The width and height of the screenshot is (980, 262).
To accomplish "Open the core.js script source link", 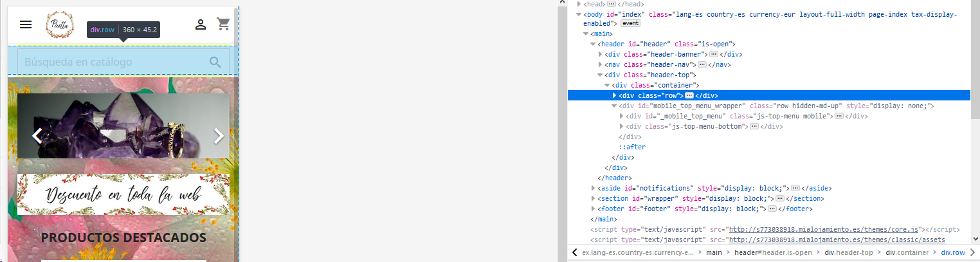I will click(x=822, y=229).
